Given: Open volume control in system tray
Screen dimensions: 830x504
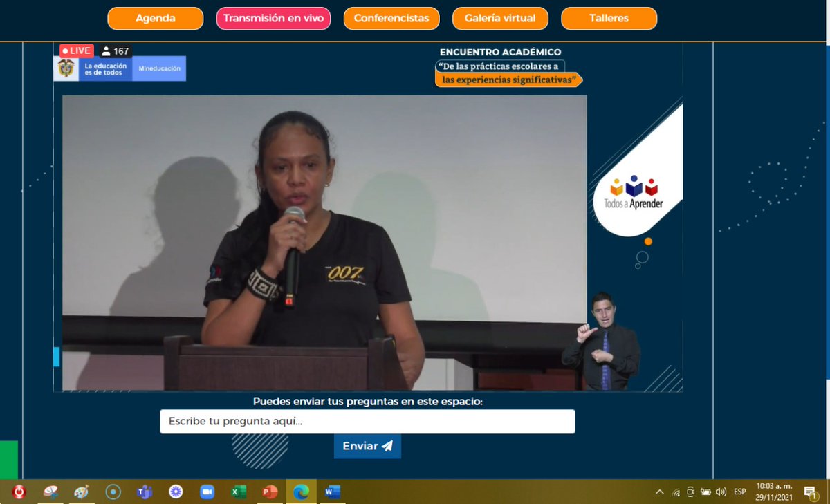Looking at the screenshot, I should tap(721, 492).
